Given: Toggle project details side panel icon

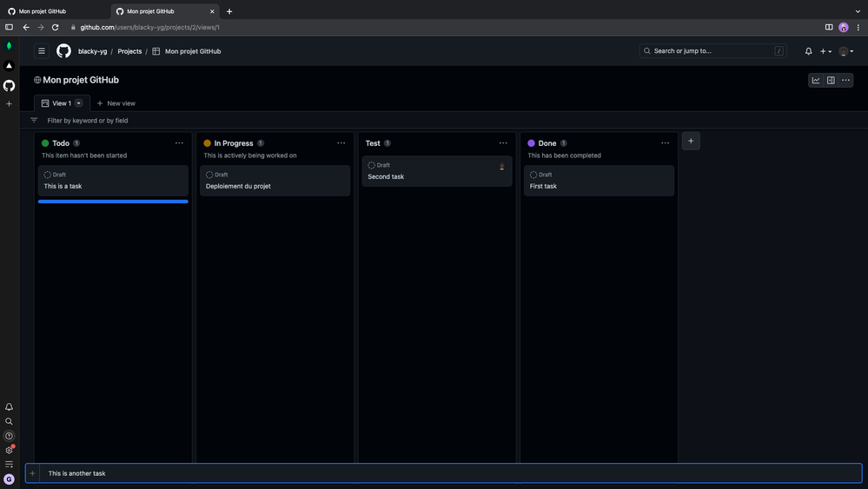Looking at the screenshot, I should pos(831,80).
